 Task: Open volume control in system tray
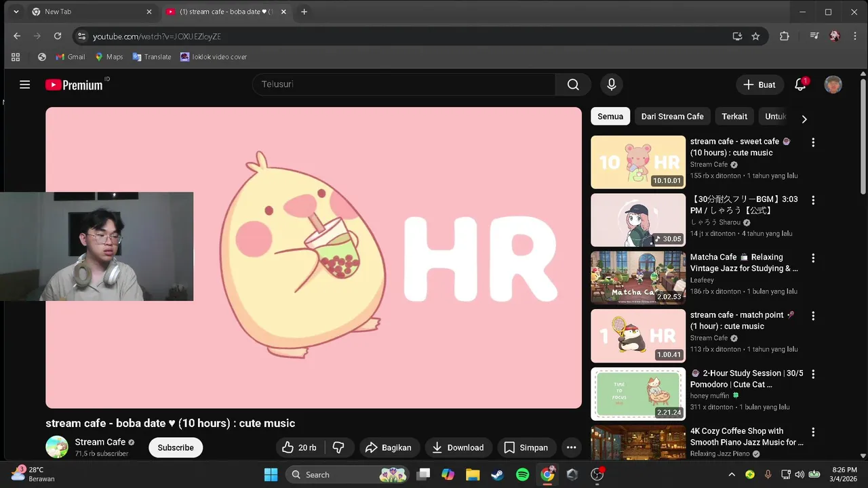coord(799,474)
